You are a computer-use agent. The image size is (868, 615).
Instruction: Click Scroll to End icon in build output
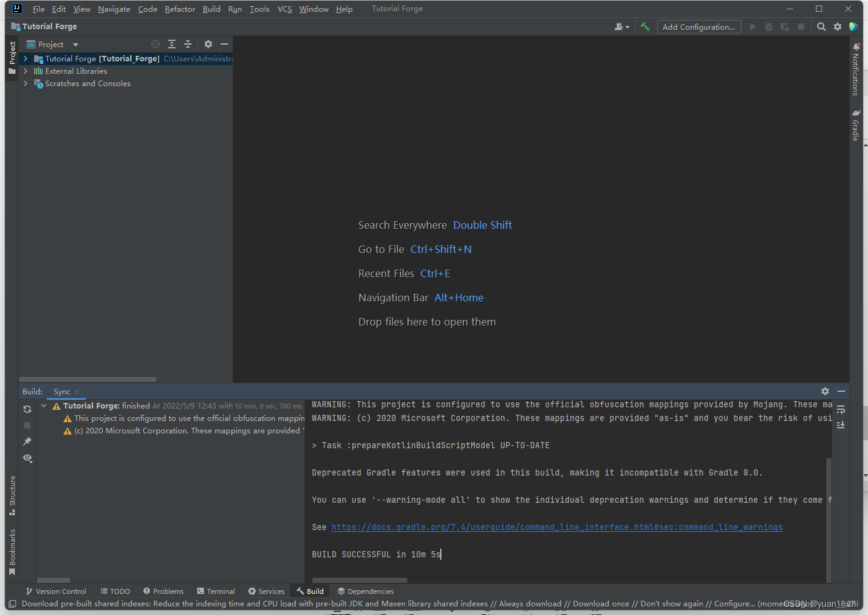coord(841,425)
